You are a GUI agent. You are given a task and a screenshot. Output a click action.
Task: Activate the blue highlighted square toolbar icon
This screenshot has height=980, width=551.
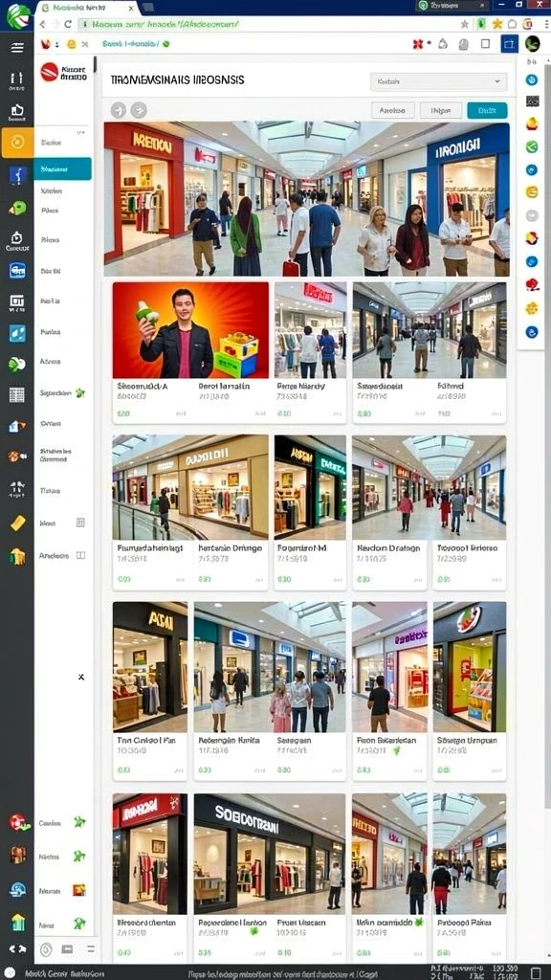point(509,44)
